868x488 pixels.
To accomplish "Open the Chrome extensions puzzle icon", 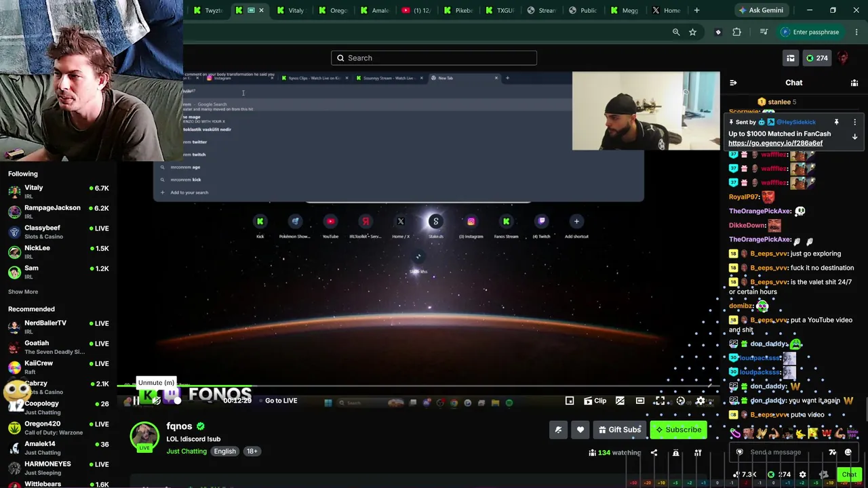I will point(736,32).
